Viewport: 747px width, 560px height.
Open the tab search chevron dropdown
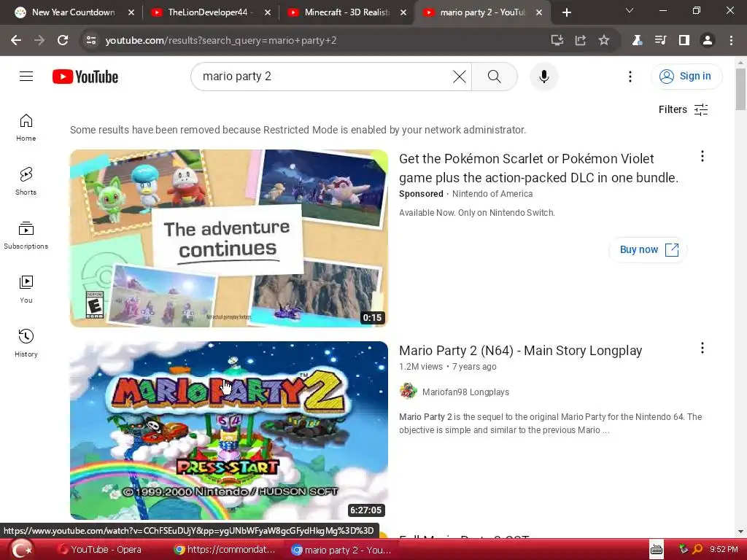click(630, 10)
